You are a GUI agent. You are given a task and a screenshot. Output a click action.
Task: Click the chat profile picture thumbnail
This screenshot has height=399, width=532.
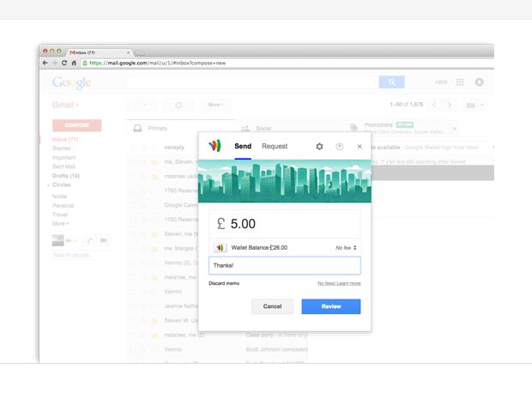coord(58,240)
